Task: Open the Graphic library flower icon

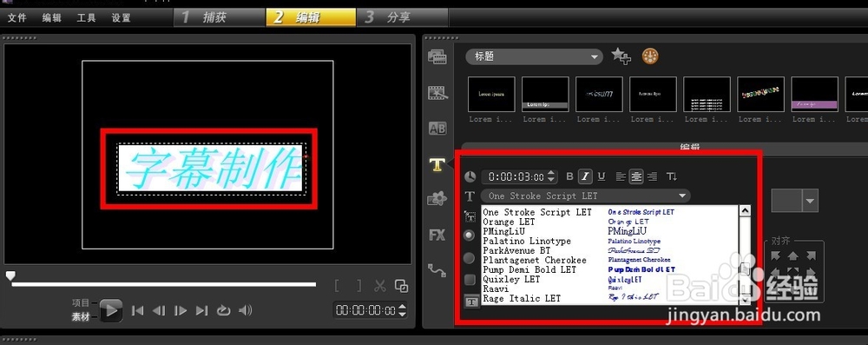Action: click(437, 199)
